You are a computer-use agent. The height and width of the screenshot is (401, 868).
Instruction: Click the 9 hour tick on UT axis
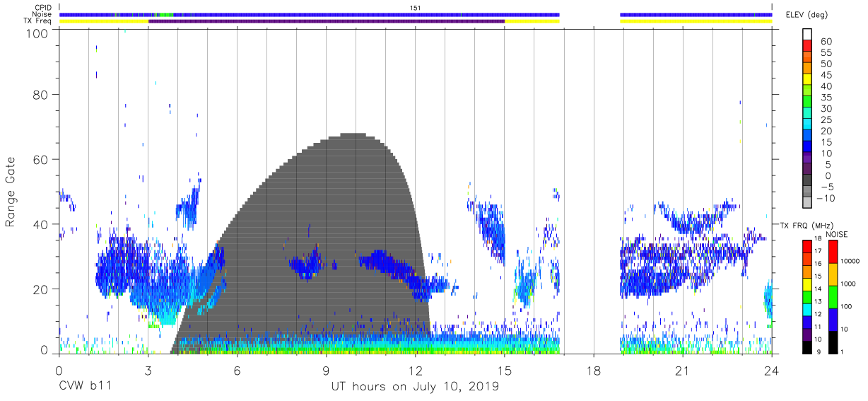326,371
